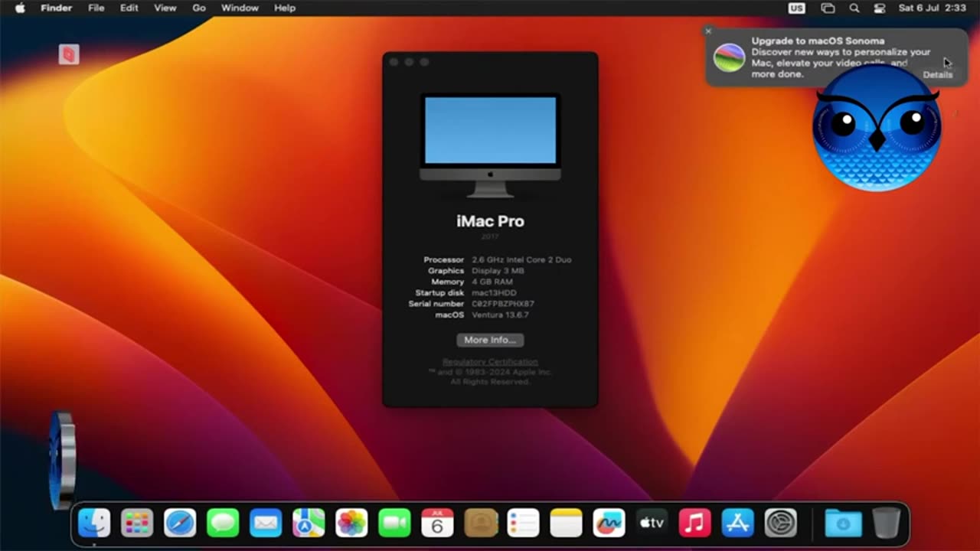The image size is (980, 551).
Task: Click the serial number C02FPBZPHX87
Action: (x=503, y=304)
